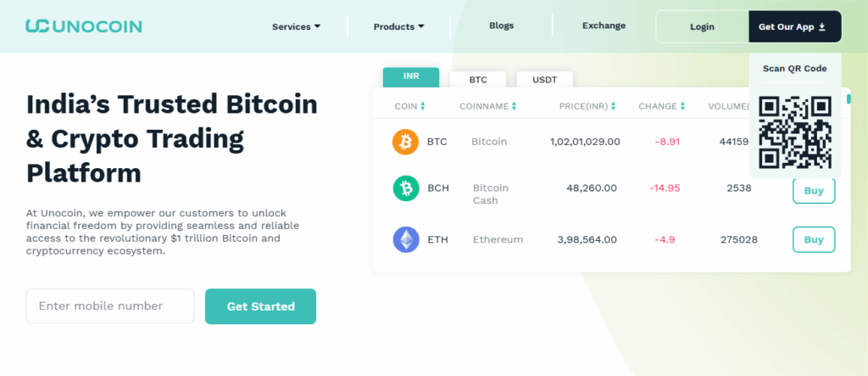Click the download icon in Get Our App
The width and height of the screenshot is (868, 376).
pyautogui.click(x=822, y=27)
